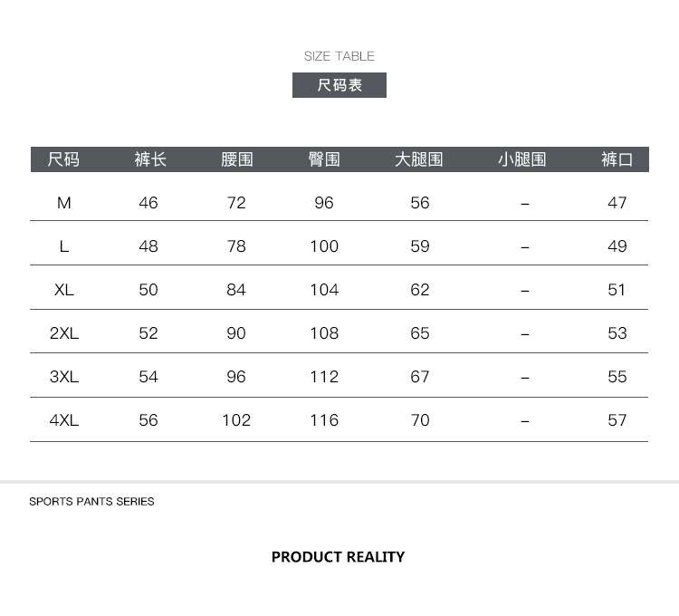The image size is (679, 616).
Task: Click the 腰围 column header
Action: 237,159
